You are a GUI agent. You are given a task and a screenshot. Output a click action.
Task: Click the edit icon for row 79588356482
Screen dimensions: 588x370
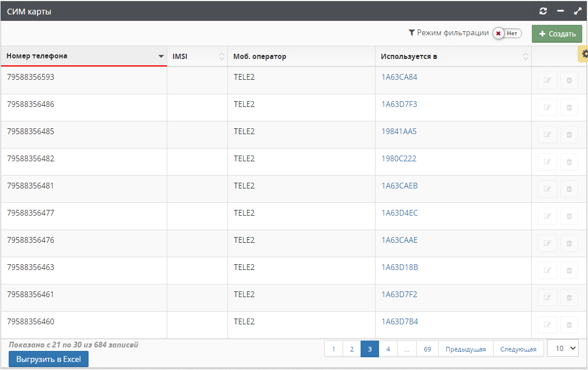tap(547, 162)
